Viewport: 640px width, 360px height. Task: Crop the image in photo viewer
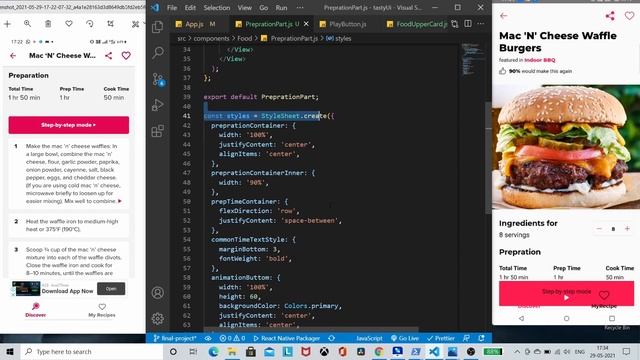110,24
